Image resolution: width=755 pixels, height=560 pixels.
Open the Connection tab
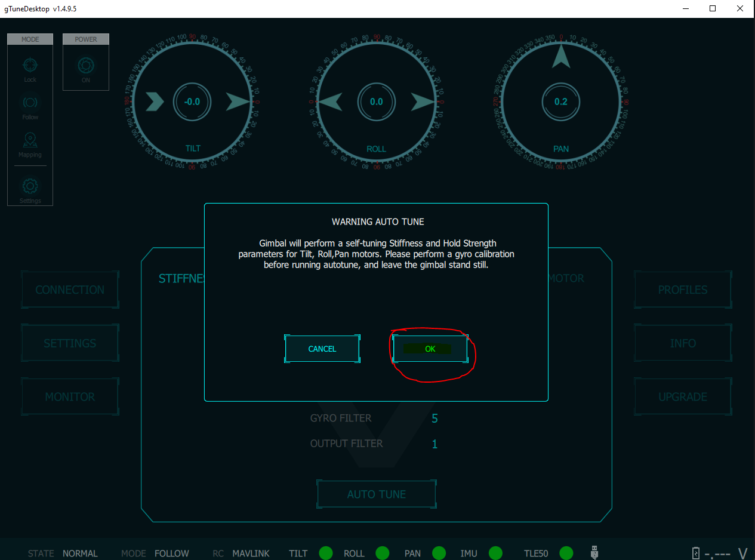tap(70, 290)
